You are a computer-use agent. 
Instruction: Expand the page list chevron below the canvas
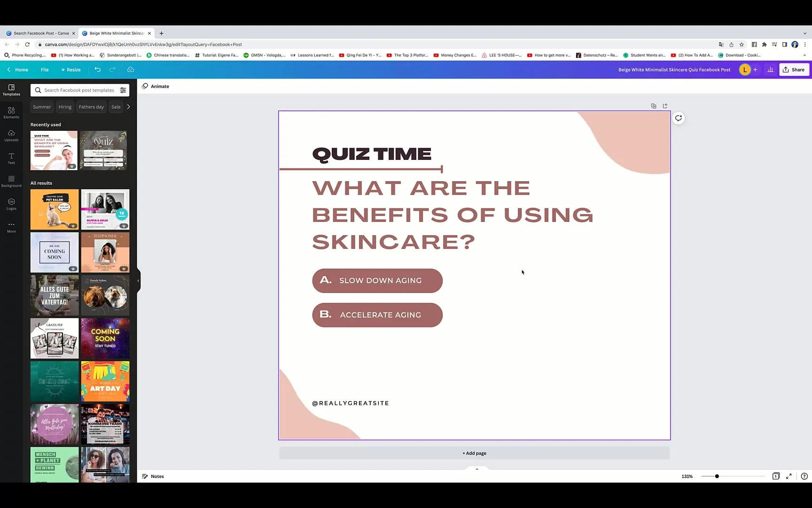pyautogui.click(x=477, y=469)
